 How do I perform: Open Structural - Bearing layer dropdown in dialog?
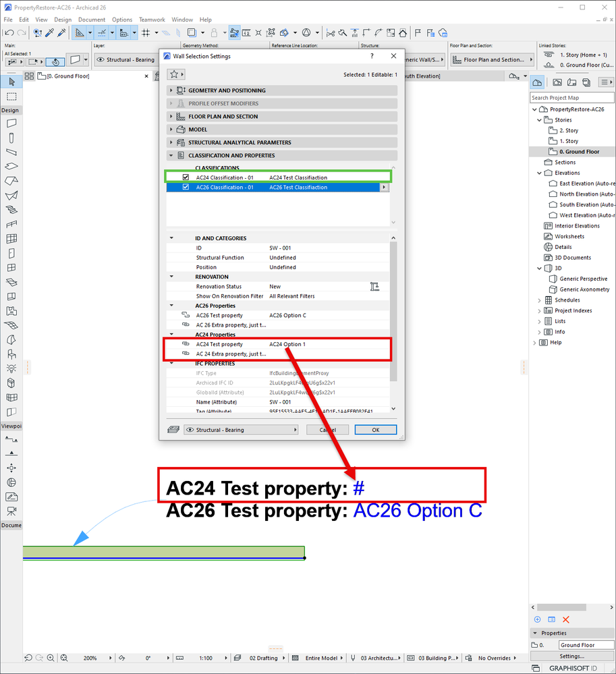click(241, 430)
